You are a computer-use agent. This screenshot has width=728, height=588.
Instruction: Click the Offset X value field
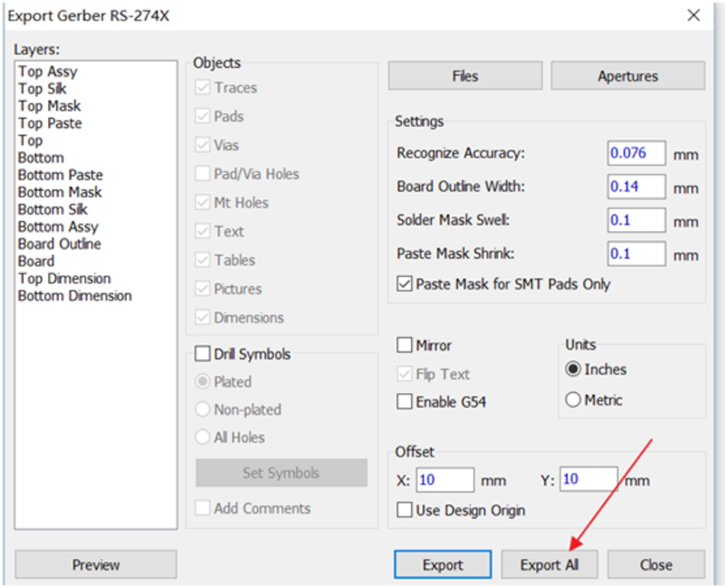445,479
